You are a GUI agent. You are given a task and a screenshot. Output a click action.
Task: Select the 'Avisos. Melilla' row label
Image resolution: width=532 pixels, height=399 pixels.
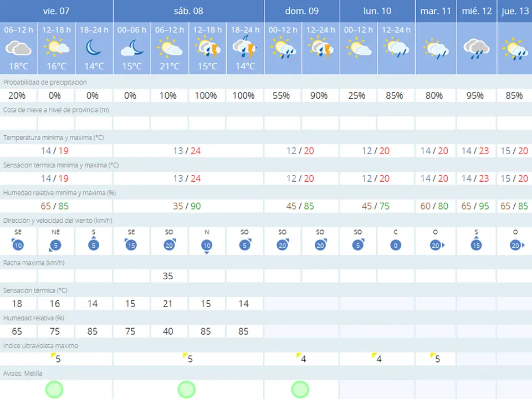coord(23,373)
